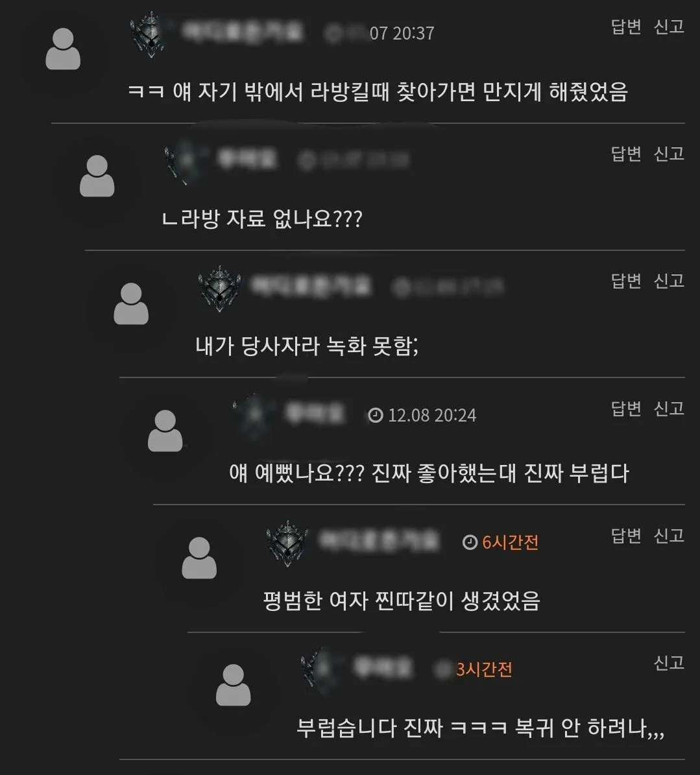Reply (답변) to the first comment

click(626, 27)
